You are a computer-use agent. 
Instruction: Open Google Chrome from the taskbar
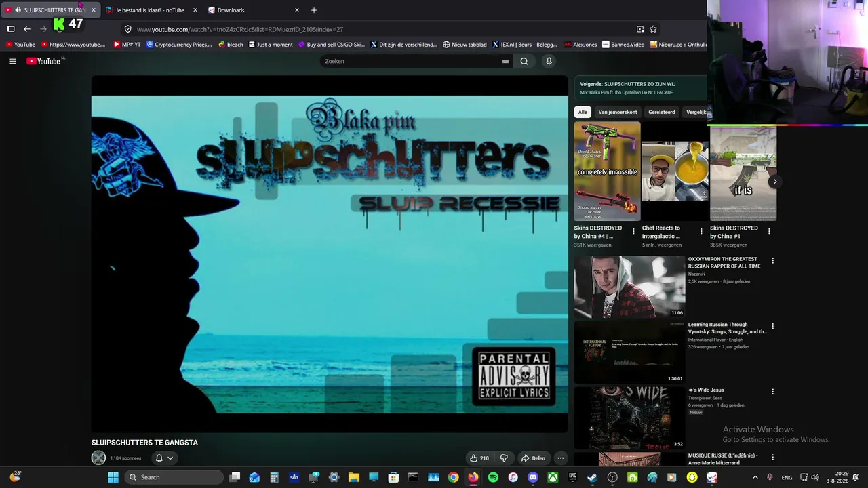tap(453, 477)
